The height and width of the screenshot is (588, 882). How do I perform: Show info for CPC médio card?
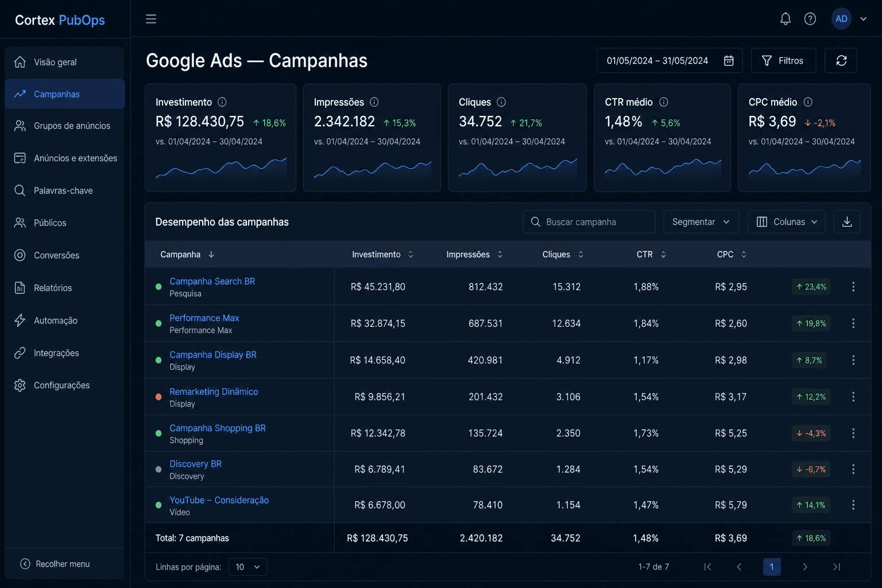(x=808, y=102)
